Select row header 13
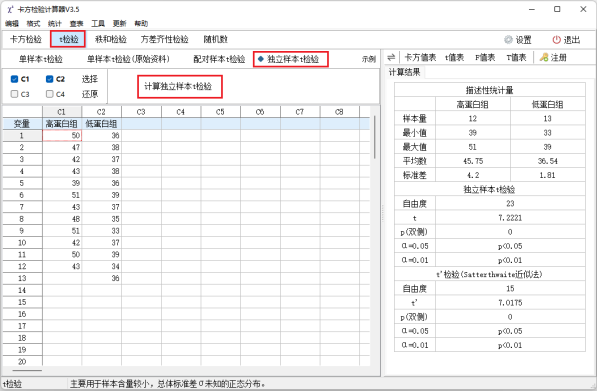The height and width of the screenshot is (392, 598). pyautogui.click(x=22, y=278)
